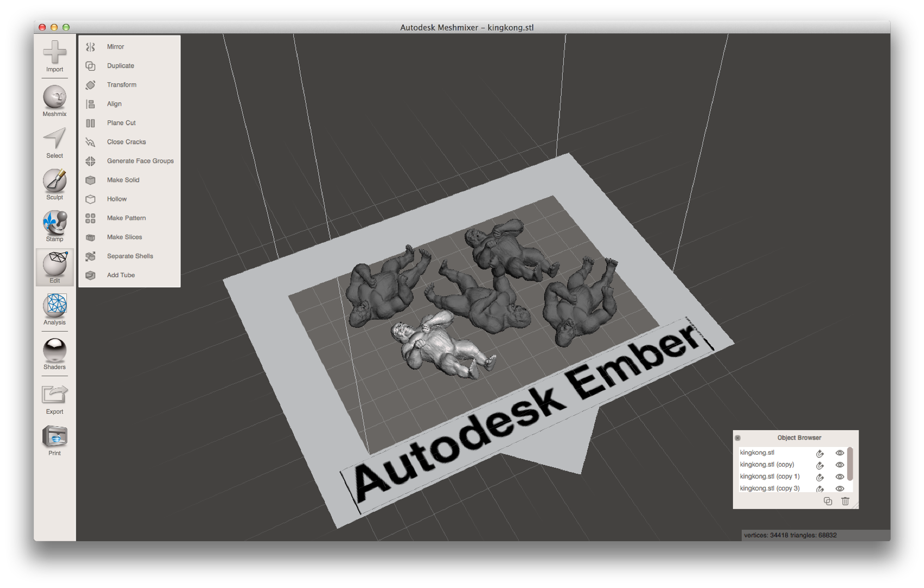The width and height of the screenshot is (924, 588).
Task: Click the Edit tool in sidebar
Action: pos(54,267)
